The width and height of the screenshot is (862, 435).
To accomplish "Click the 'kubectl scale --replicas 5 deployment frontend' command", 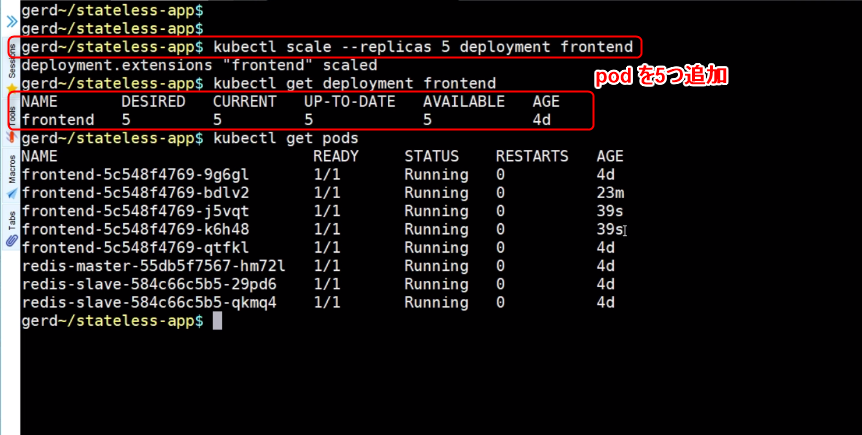I will point(423,47).
